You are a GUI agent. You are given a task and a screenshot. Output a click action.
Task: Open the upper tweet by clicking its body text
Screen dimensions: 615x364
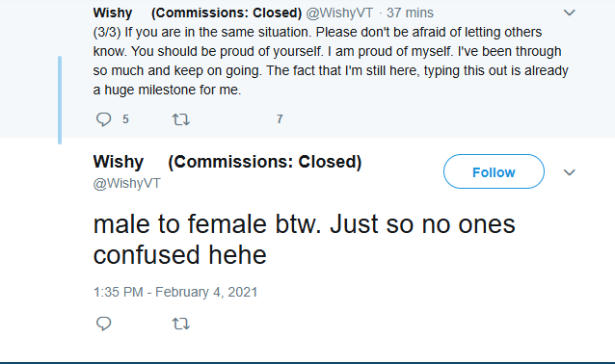click(x=331, y=61)
